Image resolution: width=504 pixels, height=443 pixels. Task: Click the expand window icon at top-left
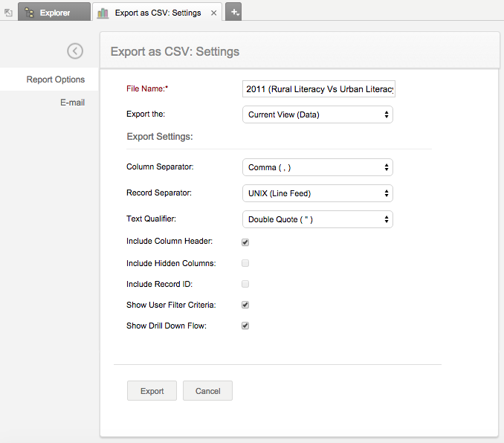tap(8, 13)
